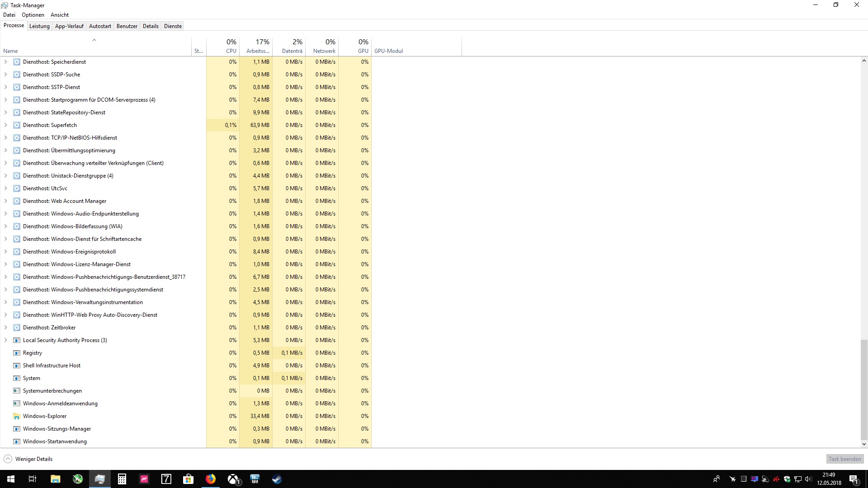Open the Optionen menu
Image resolution: width=868 pixels, height=488 pixels.
pyautogui.click(x=33, y=15)
